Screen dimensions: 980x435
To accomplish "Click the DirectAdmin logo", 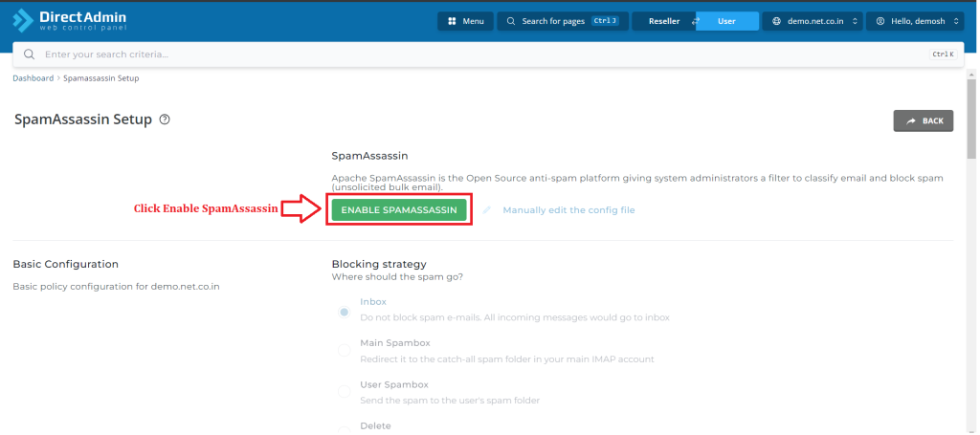I will coord(70,21).
